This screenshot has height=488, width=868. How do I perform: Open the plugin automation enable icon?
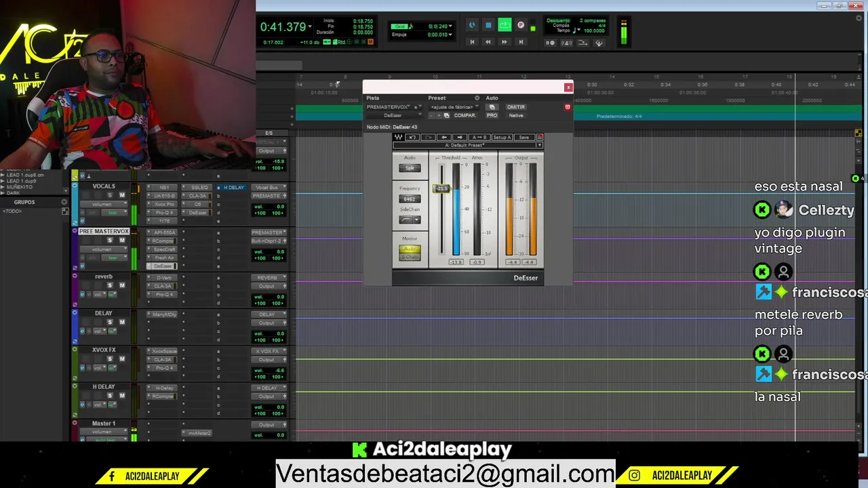point(492,107)
